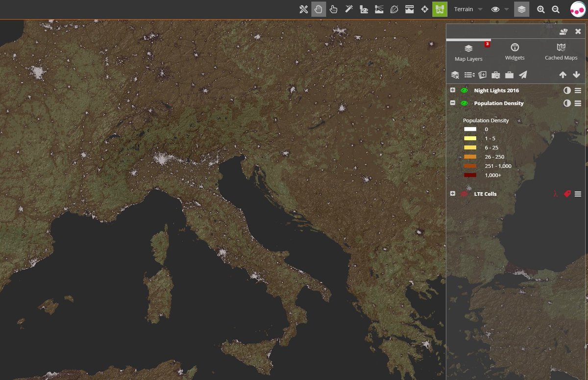Collapse the Population Density legend

click(x=453, y=103)
